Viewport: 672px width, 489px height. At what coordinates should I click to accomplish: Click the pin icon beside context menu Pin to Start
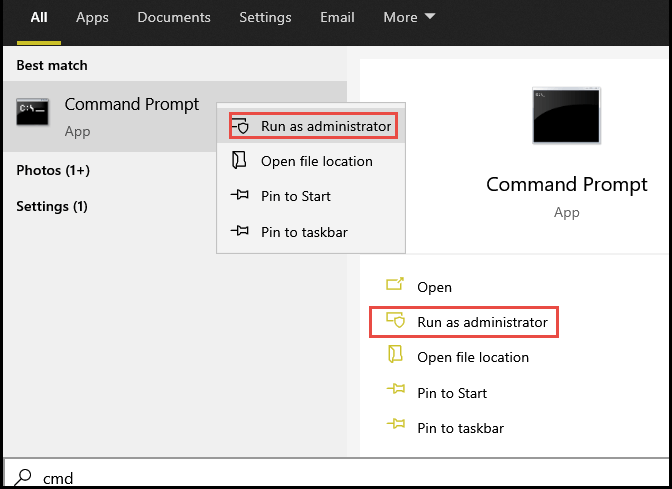tap(239, 196)
